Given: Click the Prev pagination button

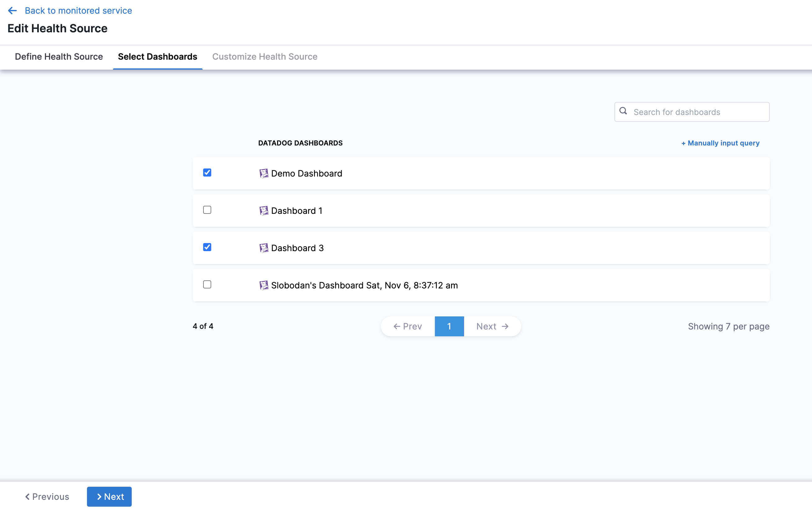Looking at the screenshot, I should click(408, 326).
